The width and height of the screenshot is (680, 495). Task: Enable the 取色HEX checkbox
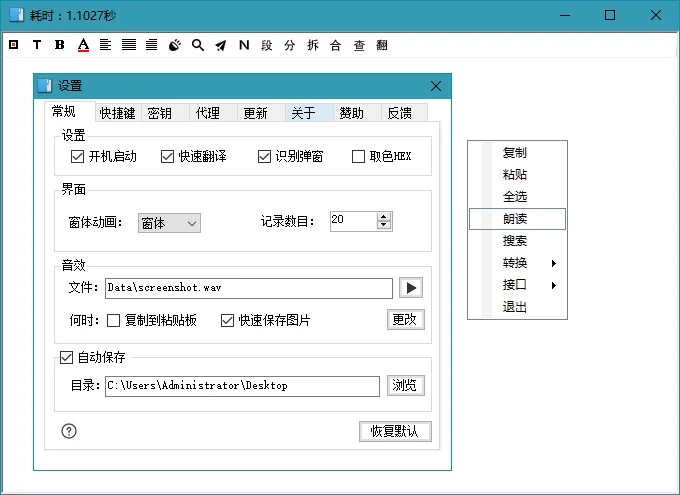click(x=358, y=156)
